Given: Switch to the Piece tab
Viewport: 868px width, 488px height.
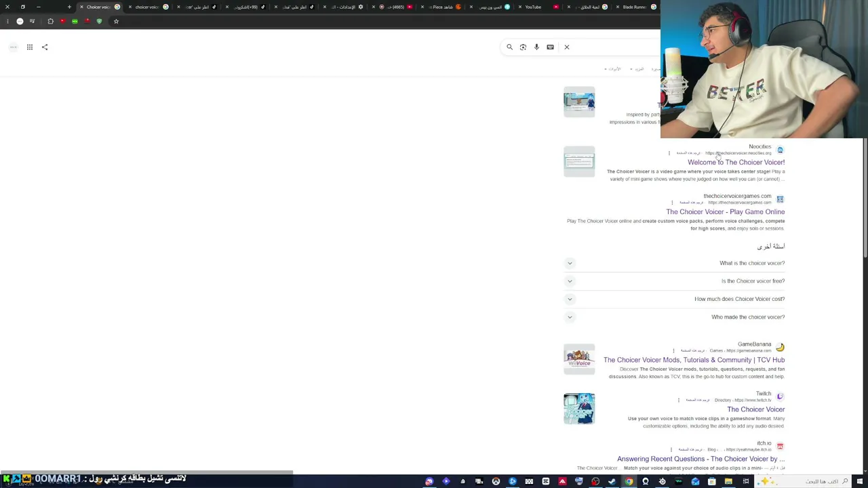Looking at the screenshot, I should click(x=442, y=7).
